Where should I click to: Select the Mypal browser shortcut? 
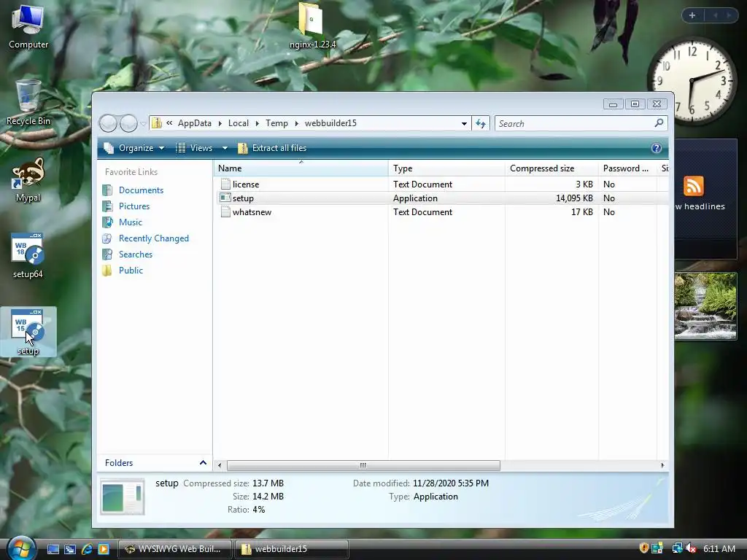click(x=28, y=180)
